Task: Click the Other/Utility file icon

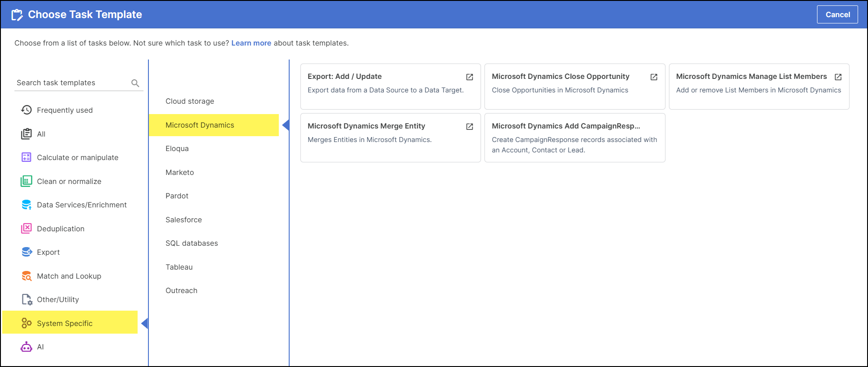Action: (27, 299)
